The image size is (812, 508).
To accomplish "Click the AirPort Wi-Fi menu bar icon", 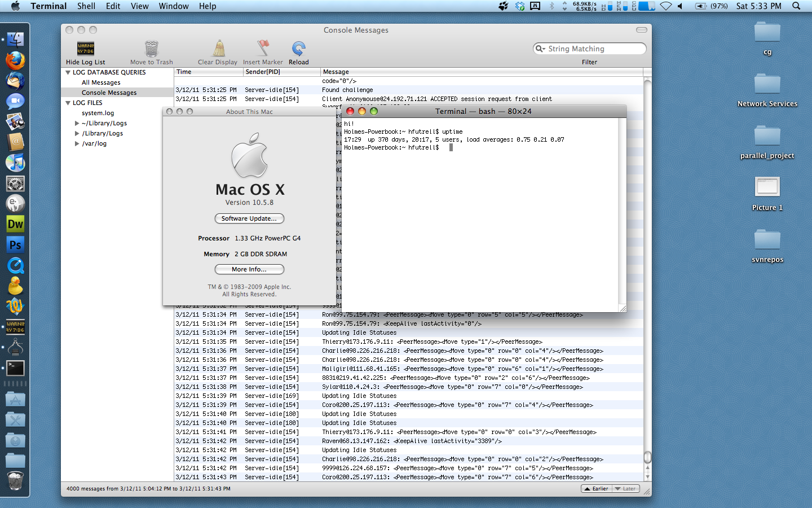I will coord(666,6).
